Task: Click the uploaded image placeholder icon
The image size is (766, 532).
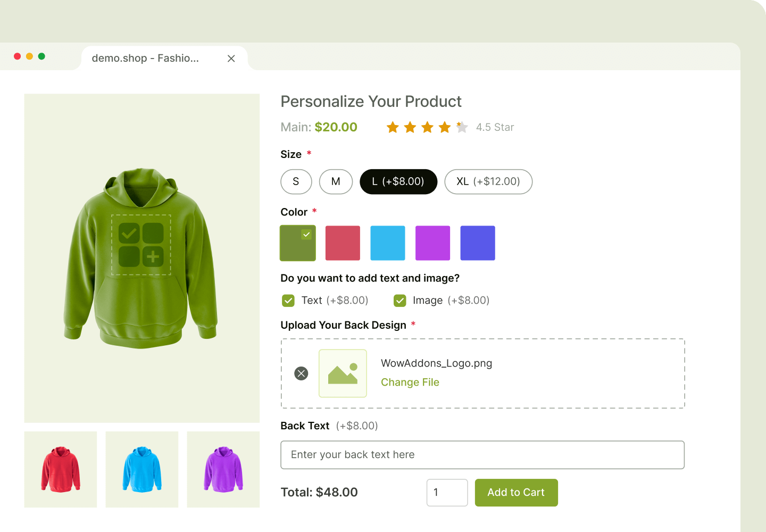Action: (343, 373)
